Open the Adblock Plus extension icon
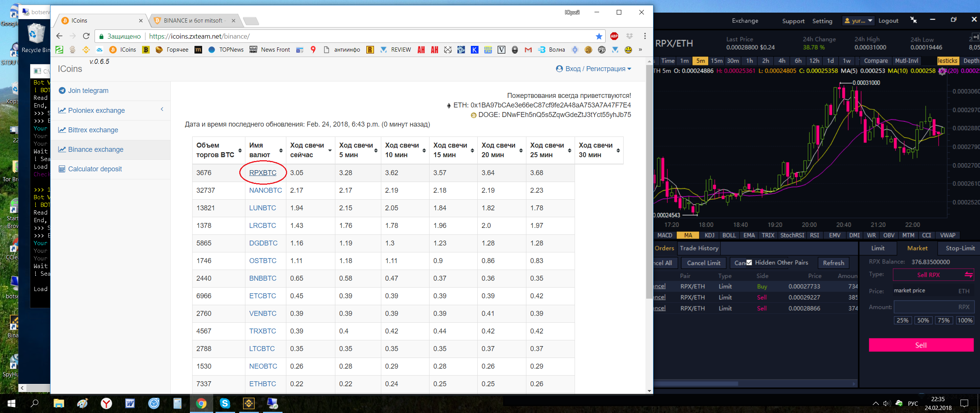980x413 pixels. [614, 36]
